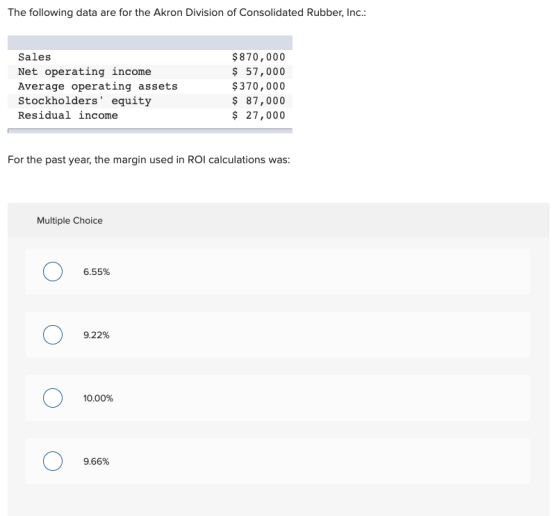Click the "10.00%" answer label text
560x516 pixels.
[x=98, y=398]
